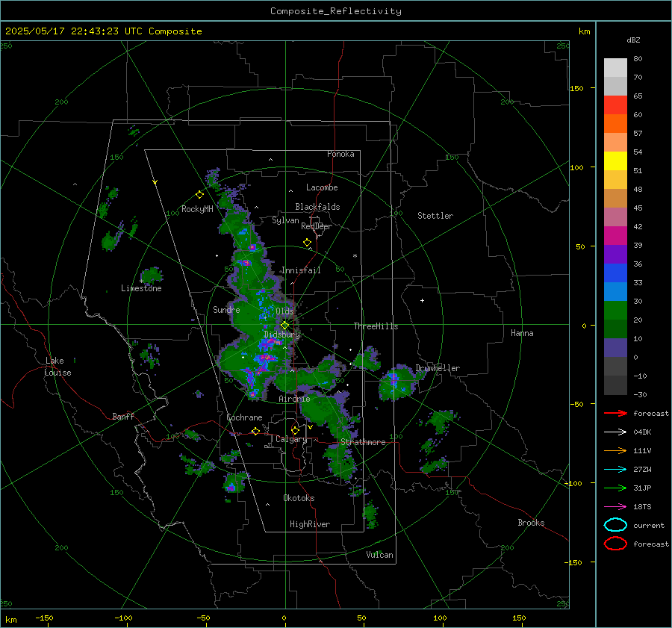Image resolution: width=672 pixels, height=628 pixels.
Task: Click the yellow diamond at radar center near Olds
Action: tap(284, 326)
